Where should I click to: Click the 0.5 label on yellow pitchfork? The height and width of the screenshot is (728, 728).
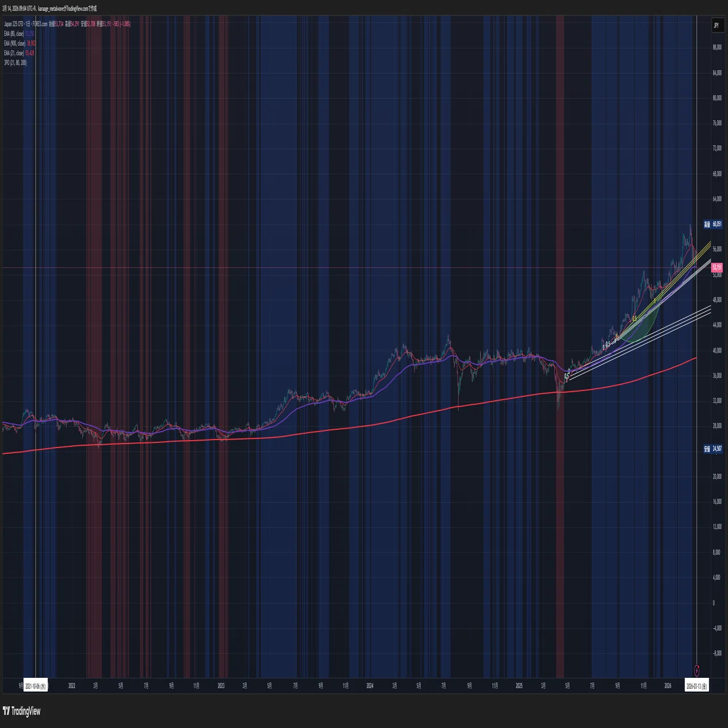[634, 319]
